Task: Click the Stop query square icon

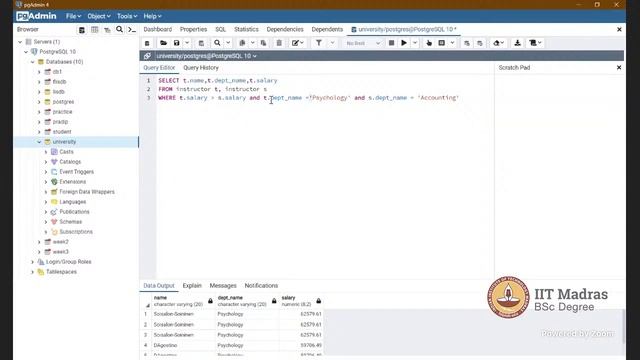Action: click(391, 43)
